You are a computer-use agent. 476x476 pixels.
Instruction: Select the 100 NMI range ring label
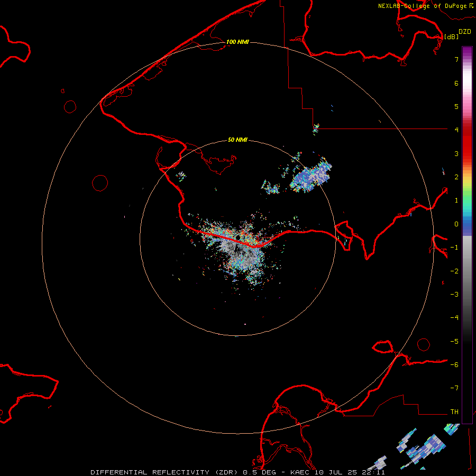pyautogui.click(x=237, y=42)
